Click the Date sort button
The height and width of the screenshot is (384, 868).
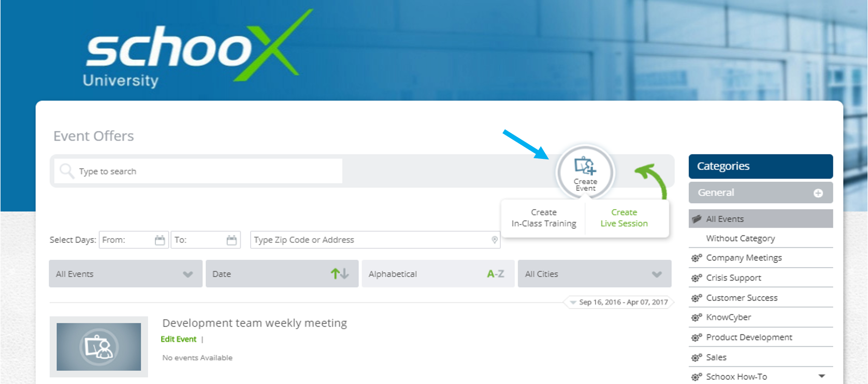click(x=282, y=274)
